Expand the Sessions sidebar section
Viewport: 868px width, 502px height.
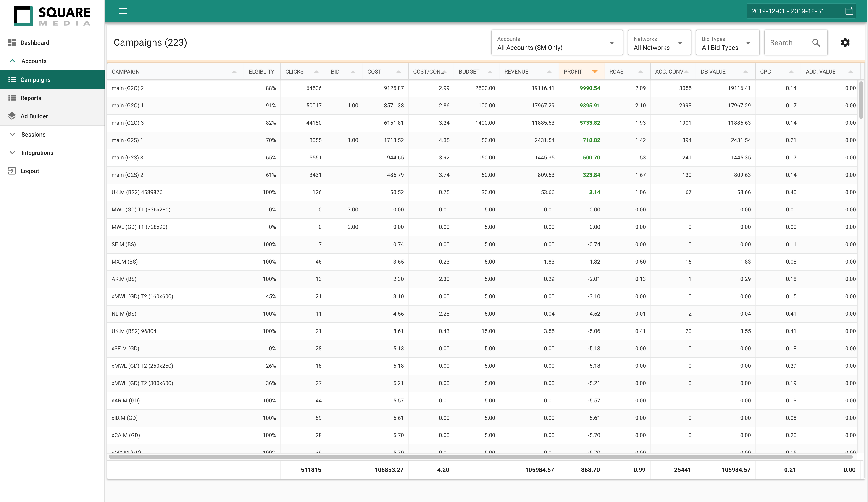tap(33, 134)
